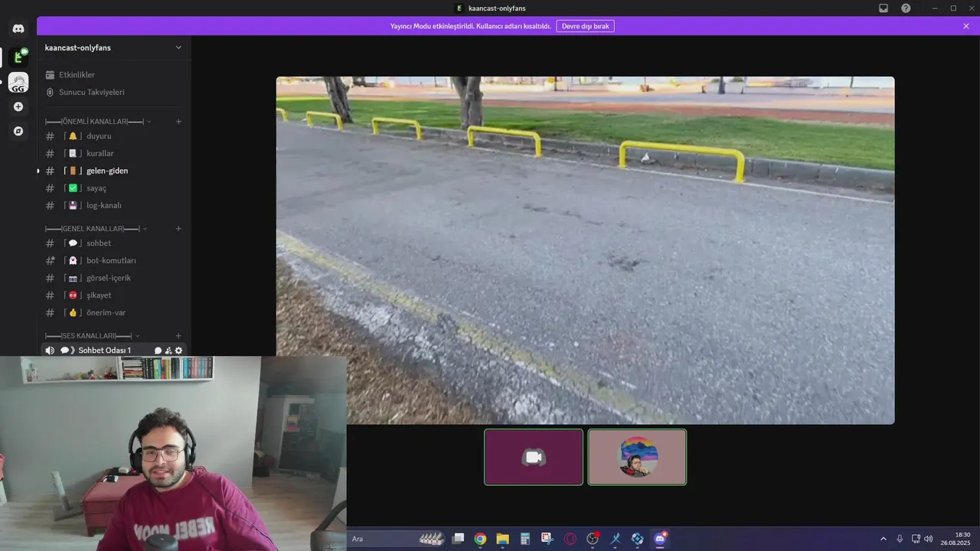Image resolution: width=980 pixels, height=551 pixels.
Task: Dismiss the streamer mode banner with X
Action: (966, 26)
